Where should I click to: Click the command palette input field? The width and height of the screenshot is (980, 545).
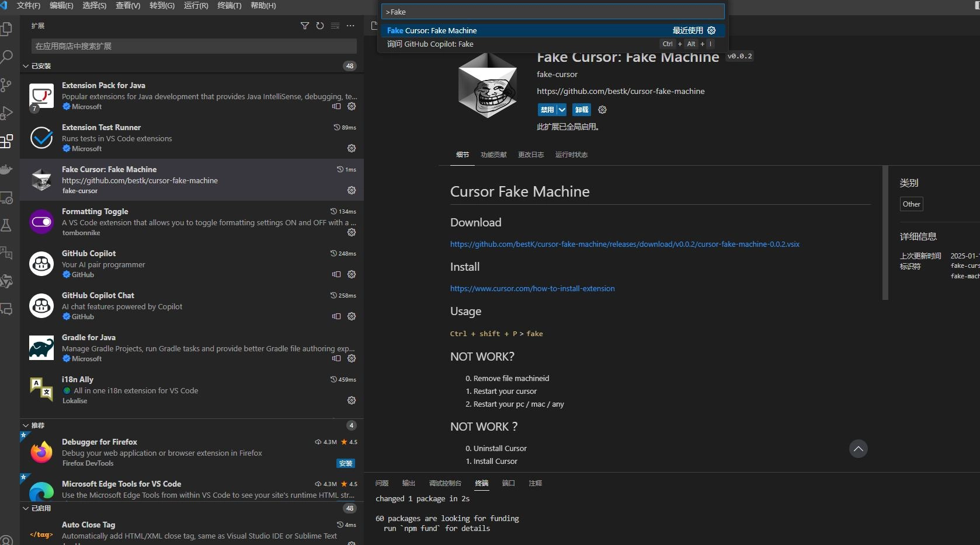tap(553, 12)
